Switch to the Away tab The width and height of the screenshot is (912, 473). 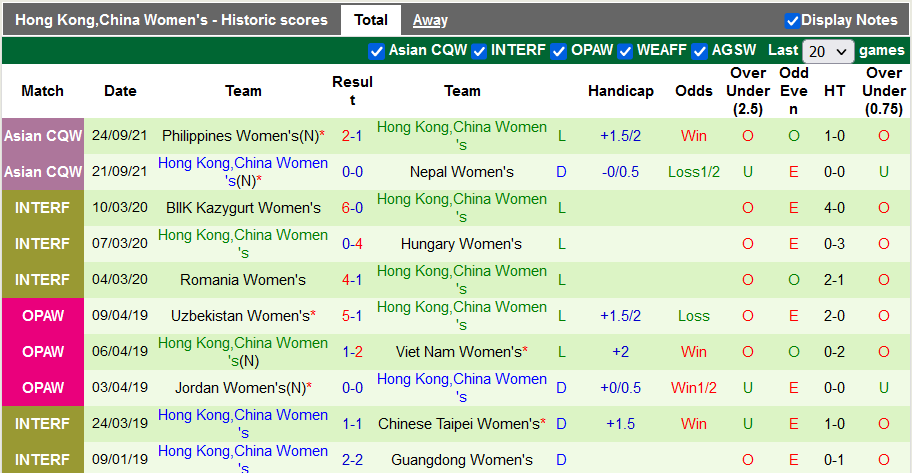430,20
